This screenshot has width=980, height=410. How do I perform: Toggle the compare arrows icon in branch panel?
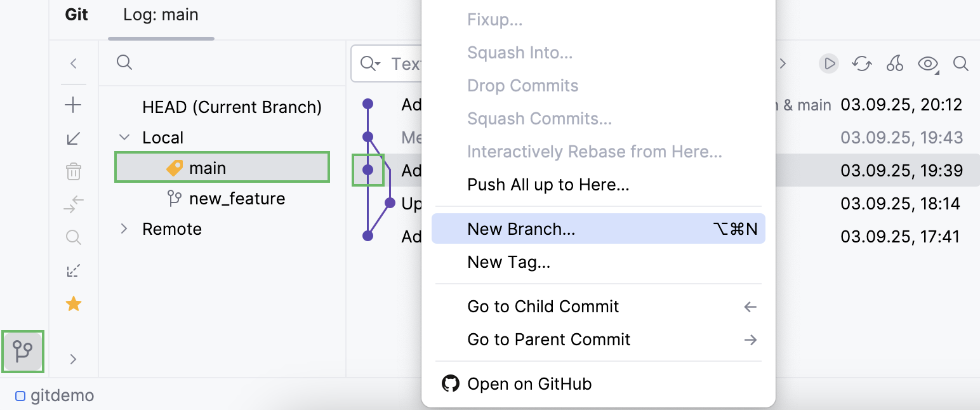tap(73, 204)
